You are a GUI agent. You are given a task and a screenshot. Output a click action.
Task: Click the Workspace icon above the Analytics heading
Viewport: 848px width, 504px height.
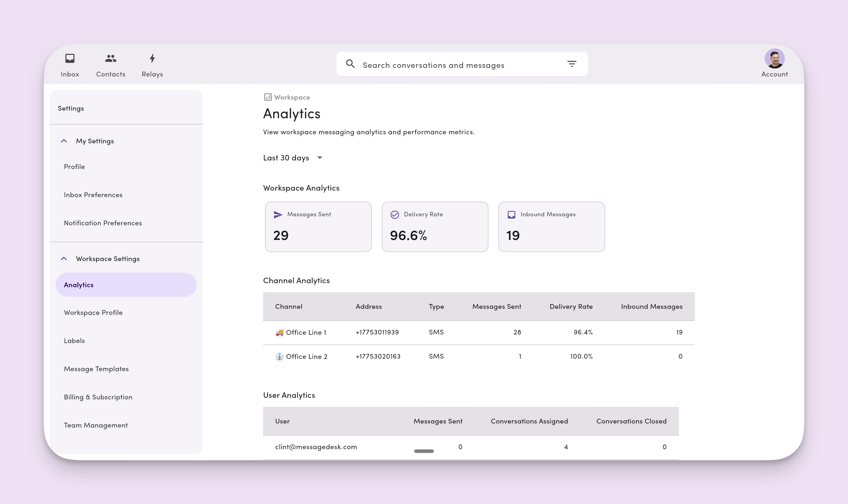pos(268,97)
